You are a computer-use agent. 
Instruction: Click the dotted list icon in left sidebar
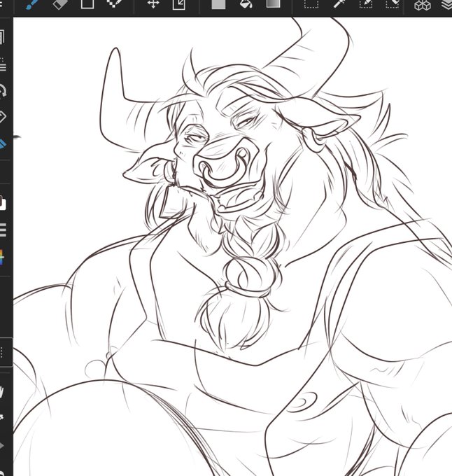[x=3, y=64]
